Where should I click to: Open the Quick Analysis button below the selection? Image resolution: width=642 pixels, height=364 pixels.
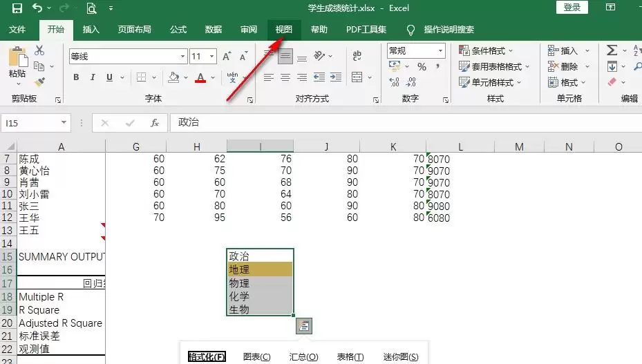pyautogui.click(x=304, y=326)
